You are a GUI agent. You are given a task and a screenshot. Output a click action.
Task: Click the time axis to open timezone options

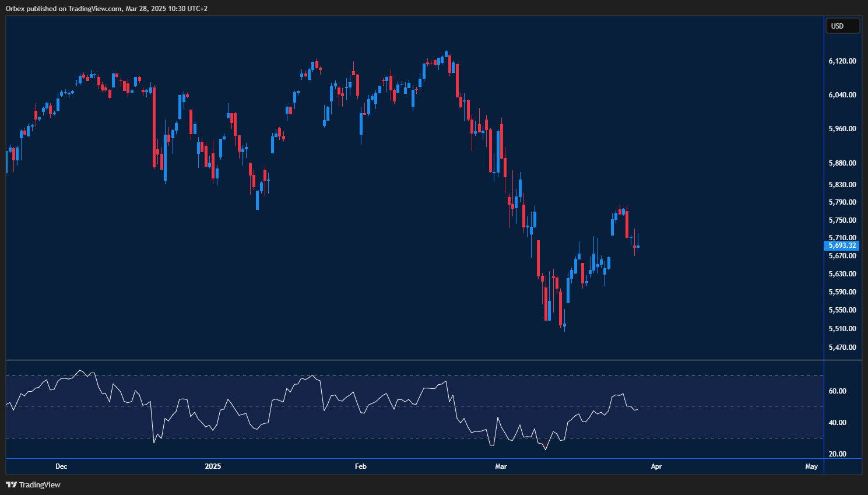(408, 466)
